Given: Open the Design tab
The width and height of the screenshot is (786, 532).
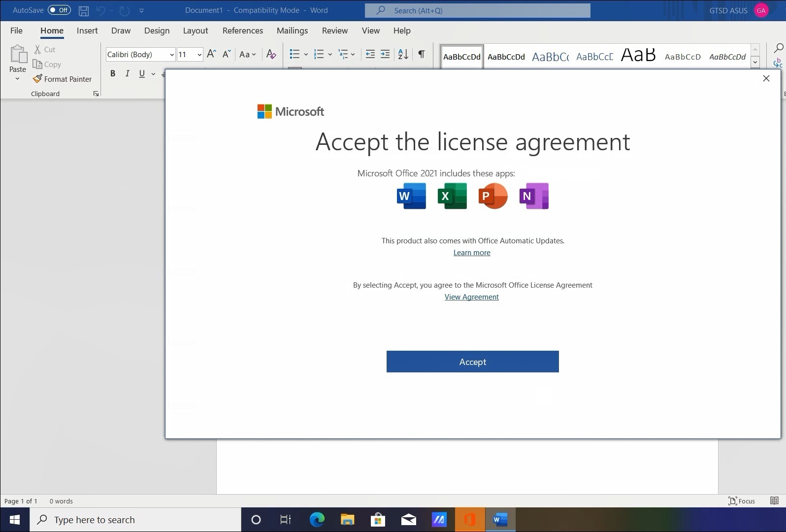Looking at the screenshot, I should pos(157,31).
